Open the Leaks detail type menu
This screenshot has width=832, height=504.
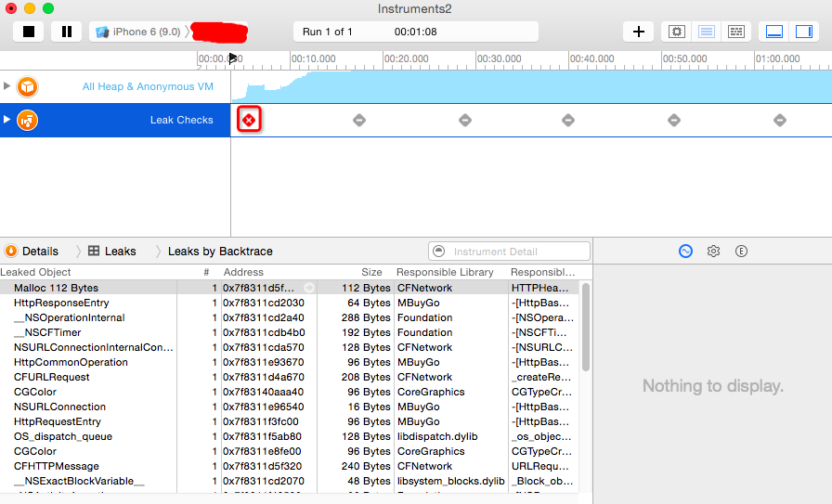pos(112,252)
